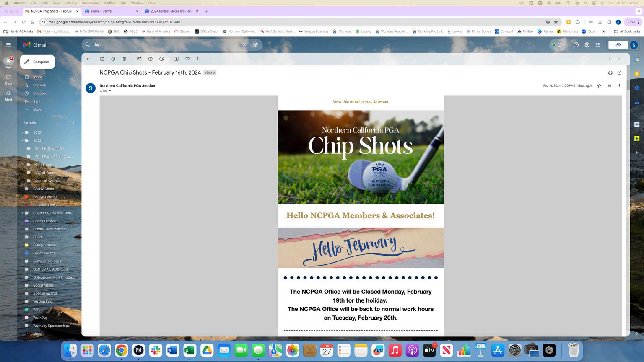Mark this email as unread

(x=139, y=59)
